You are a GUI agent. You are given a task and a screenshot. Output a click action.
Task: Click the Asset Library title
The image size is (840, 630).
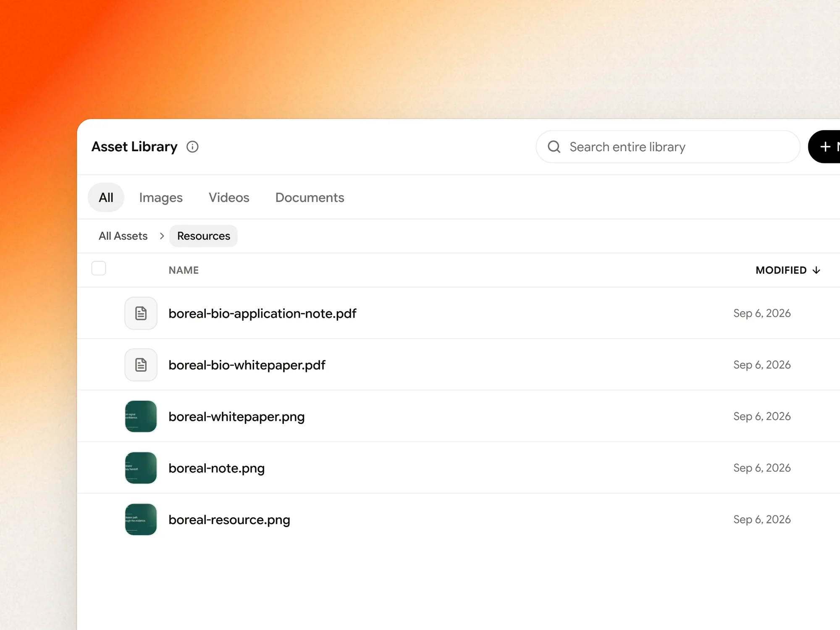(134, 147)
